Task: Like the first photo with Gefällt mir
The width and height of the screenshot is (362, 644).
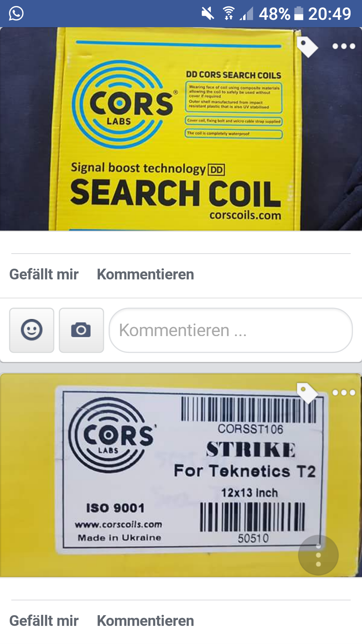Action: pyautogui.click(x=44, y=274)
